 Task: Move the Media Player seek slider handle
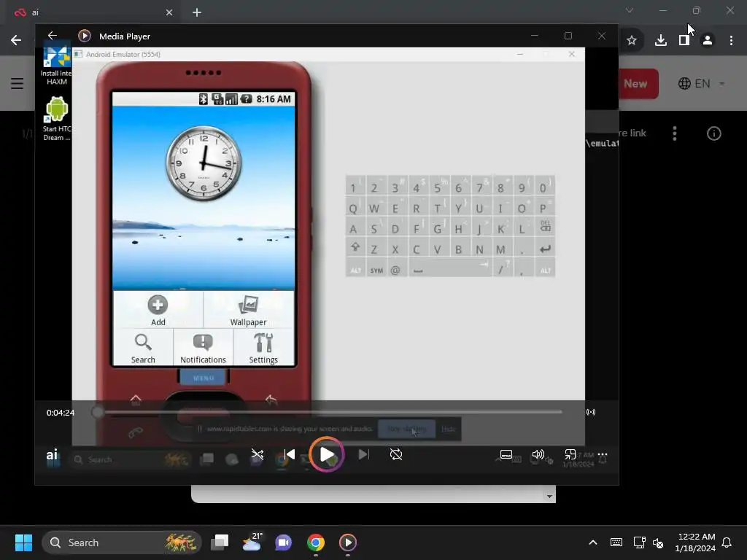[x=98, y=412]
